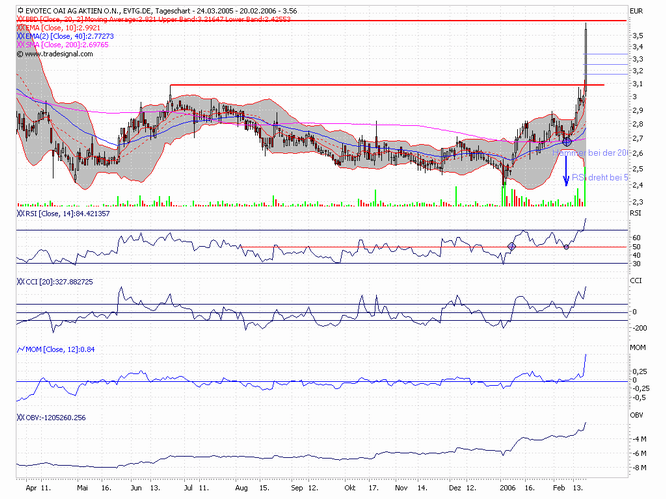Click the 30 value on RSI axis
Viewport: 666px width, 499px height.
636,264
